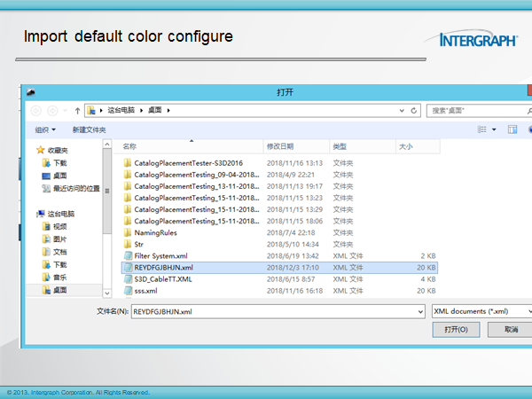The image size is (532, 399).
Task: Select REYDFGJBHJN.xml file icon
Action: click(x=128, y=268)
